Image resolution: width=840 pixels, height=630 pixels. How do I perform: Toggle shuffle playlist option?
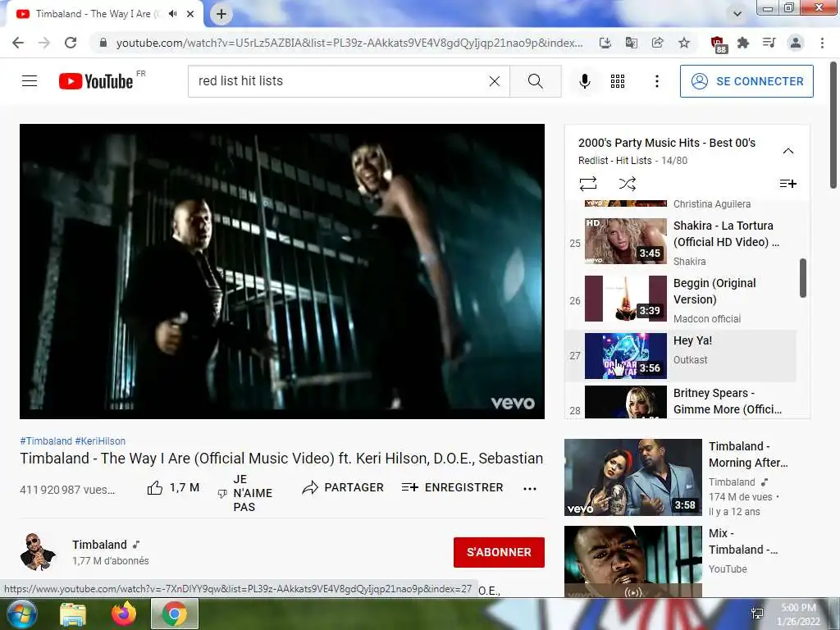pyautogui.click(x=628, y=184)
